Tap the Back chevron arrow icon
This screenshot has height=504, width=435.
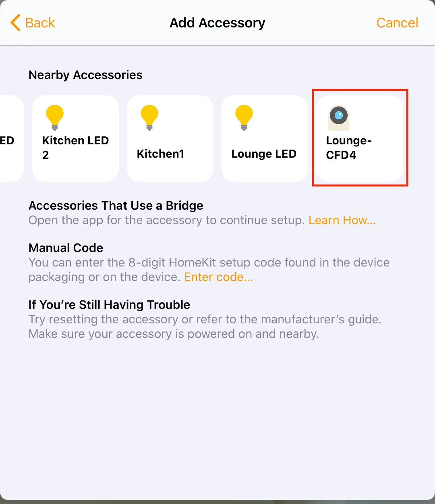[x=15, y=23]
